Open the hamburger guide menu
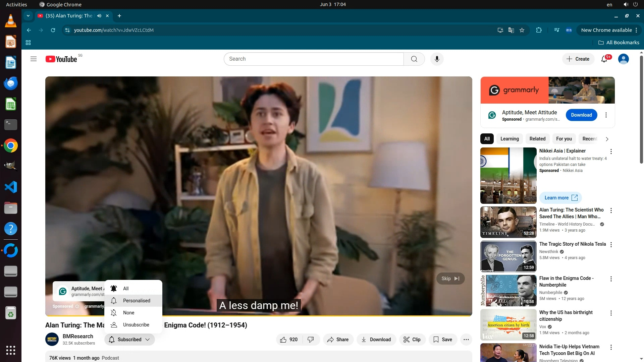The image size is (644, 362). [34, 59]
